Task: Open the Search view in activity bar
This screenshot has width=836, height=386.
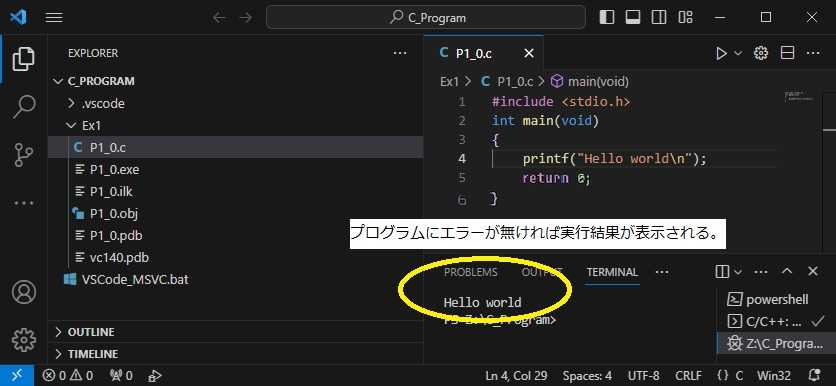Action: pyautogui.click(x=23, y=107)
